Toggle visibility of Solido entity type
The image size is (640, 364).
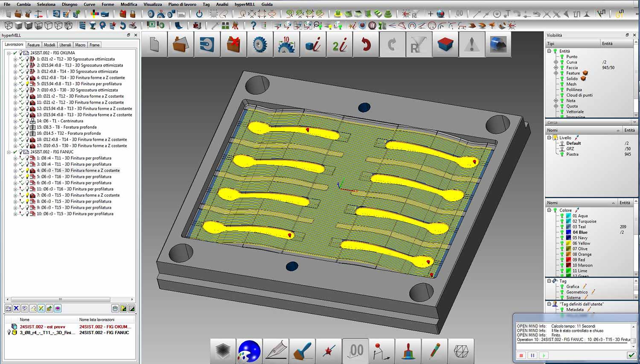tap(562, 79)
